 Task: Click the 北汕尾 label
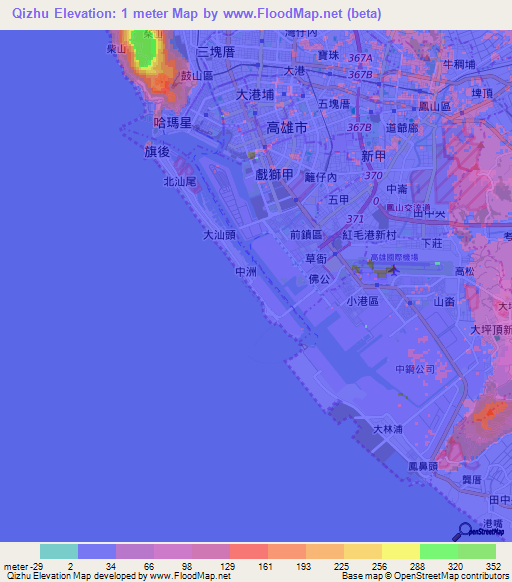pos(180,182)
